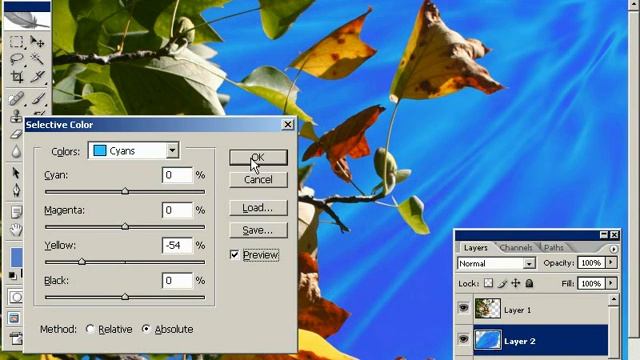Click the Layer 1 thumbnail
Image resolution: width=640 pixels, height=360 pixels.
click(x=487, y=309)
